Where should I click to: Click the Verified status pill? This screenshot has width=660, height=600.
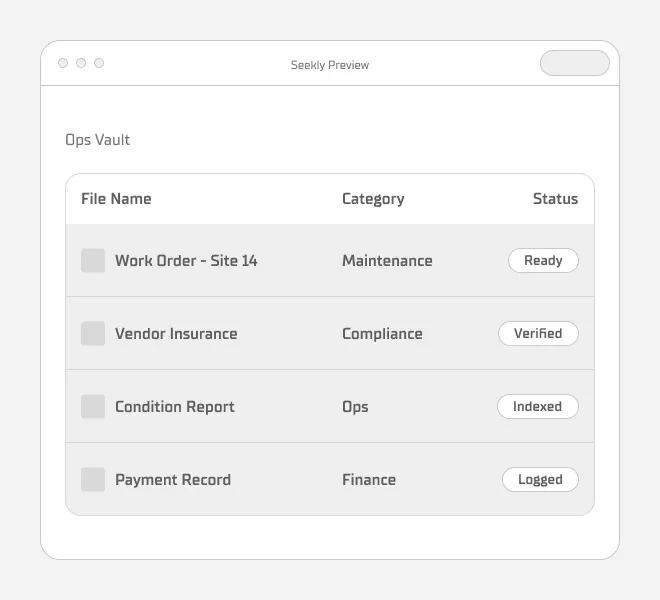538,334
